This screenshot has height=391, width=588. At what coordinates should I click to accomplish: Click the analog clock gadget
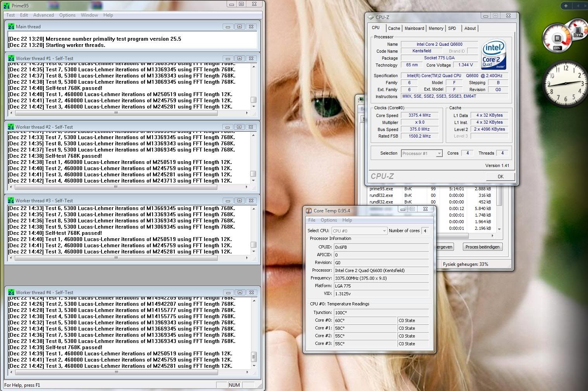(x=566, y=83)
